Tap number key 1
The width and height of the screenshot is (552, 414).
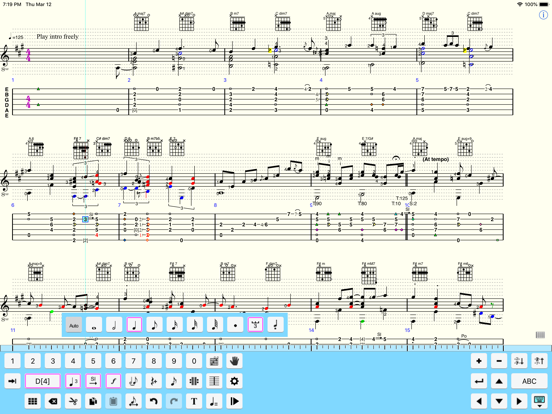pos(12,361)
